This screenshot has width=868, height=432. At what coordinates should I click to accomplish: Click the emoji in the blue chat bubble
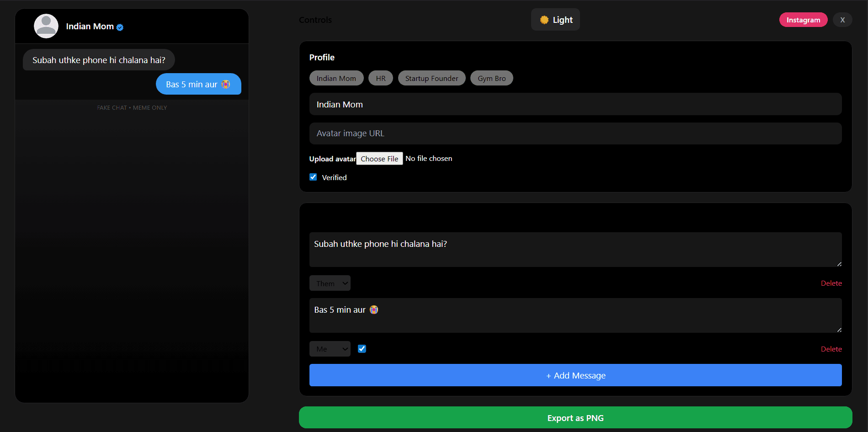[226, 85]
